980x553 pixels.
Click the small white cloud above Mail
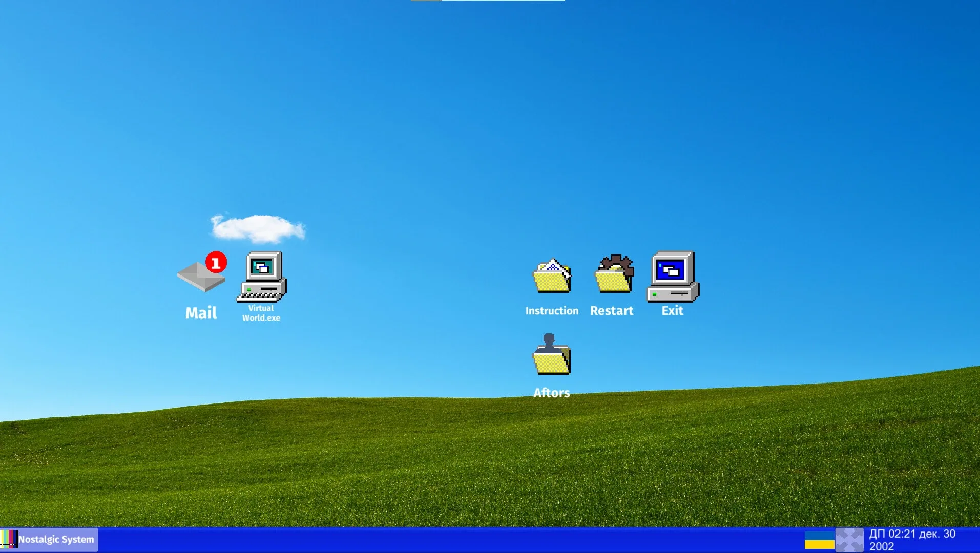pyautogui.click(x=258, y=228)
